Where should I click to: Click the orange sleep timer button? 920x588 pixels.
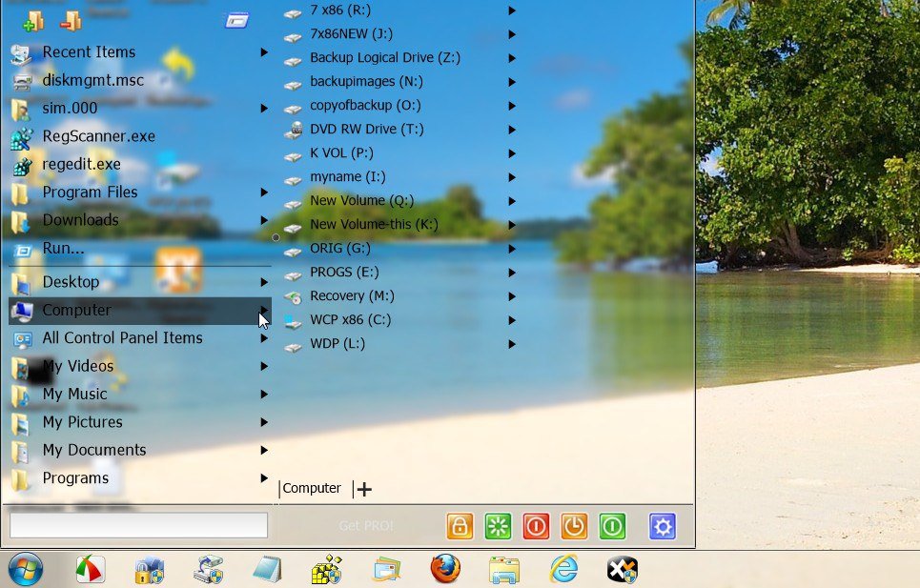click(x=574, y=526)
